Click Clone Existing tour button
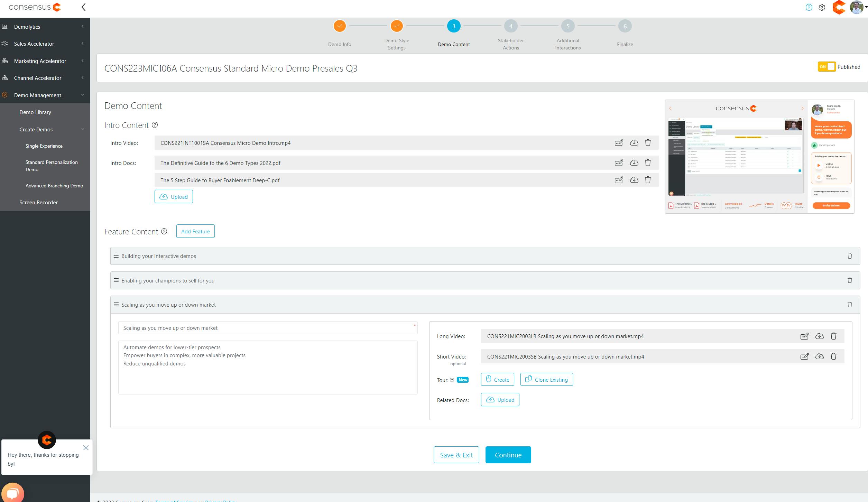 546,380
